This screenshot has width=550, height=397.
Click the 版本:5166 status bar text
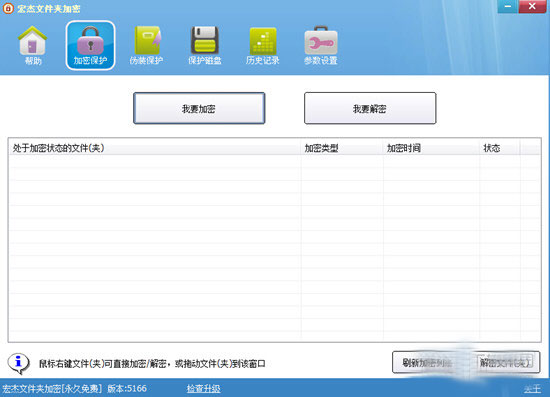(x=127, y=389)
